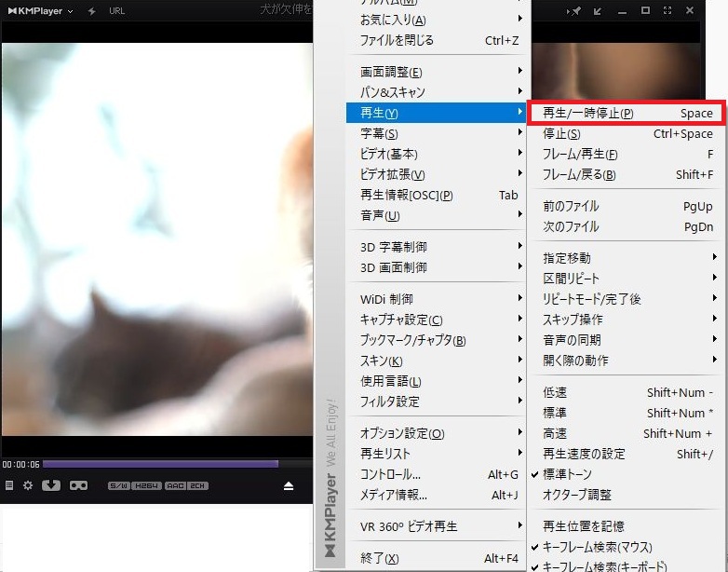Toggle the S/W decoder indicator
The width and height of the screenshot is (728, 572).
[118, 486]
